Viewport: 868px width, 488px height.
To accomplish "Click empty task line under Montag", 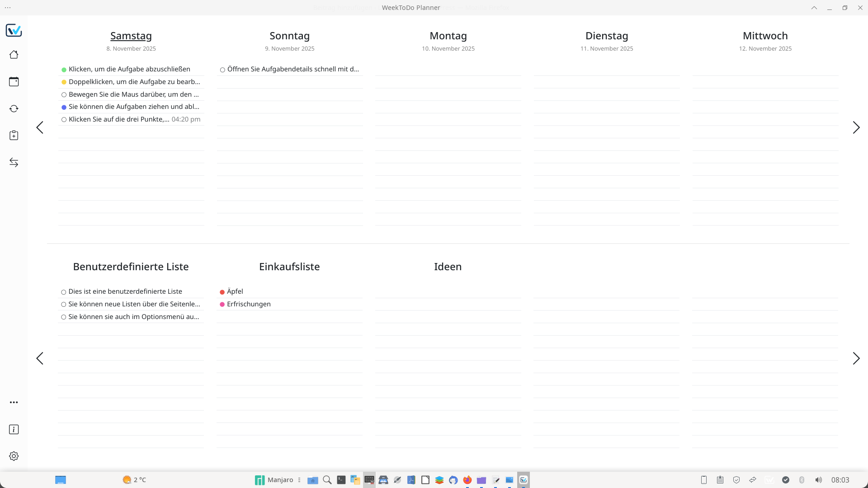I will pyautogui.click(x=448, y=70).
